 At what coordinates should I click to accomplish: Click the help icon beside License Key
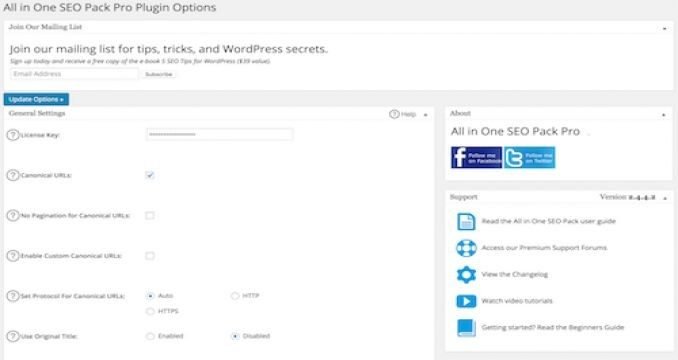point(13,135)
